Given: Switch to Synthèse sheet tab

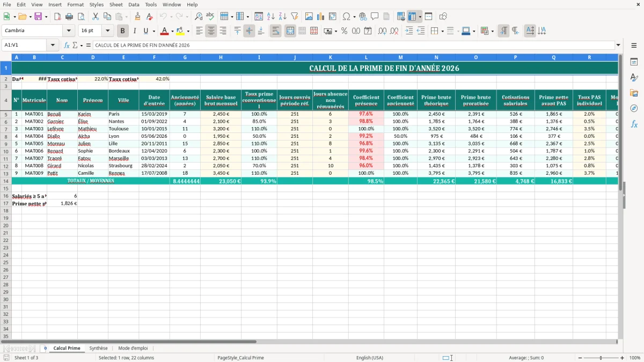Looking at the screenshot, I should 98,348.
